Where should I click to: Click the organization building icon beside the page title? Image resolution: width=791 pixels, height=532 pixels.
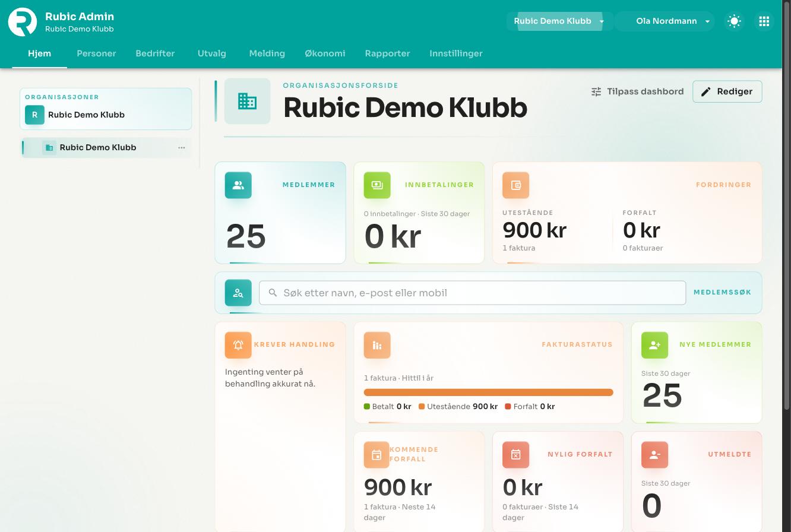tap(247, 101)
